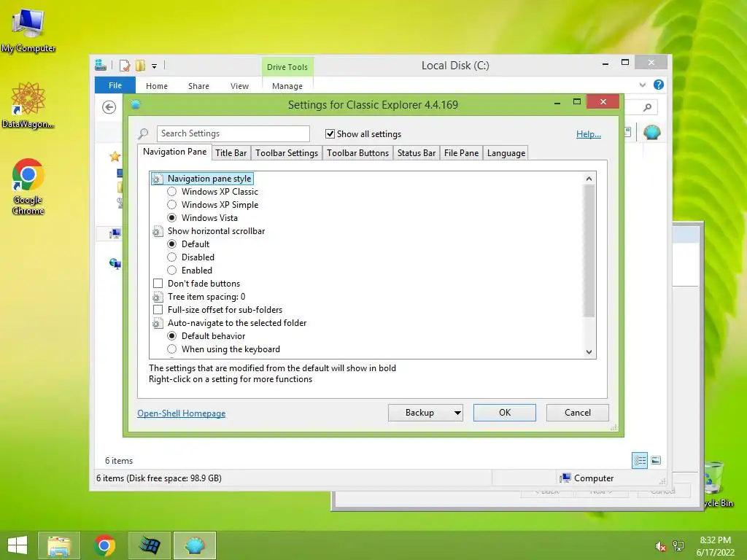Open the network tray icon

tap(678, 546)
